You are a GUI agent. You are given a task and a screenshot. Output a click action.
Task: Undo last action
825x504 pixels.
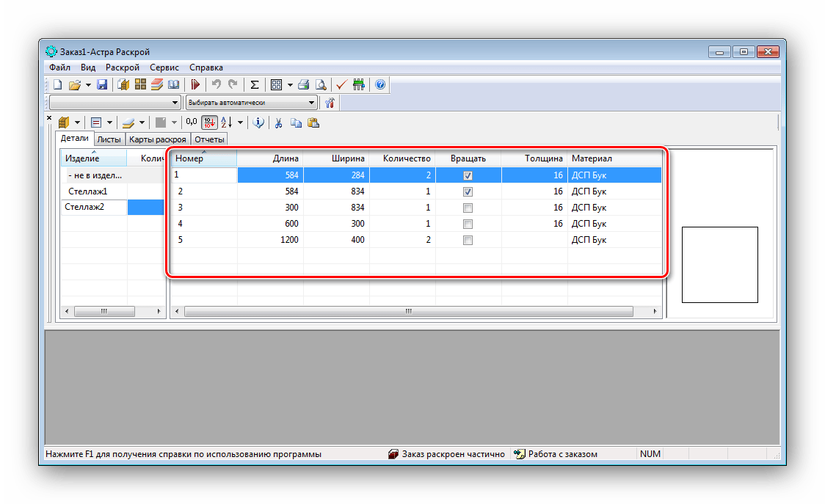click(x=216, y=84)
